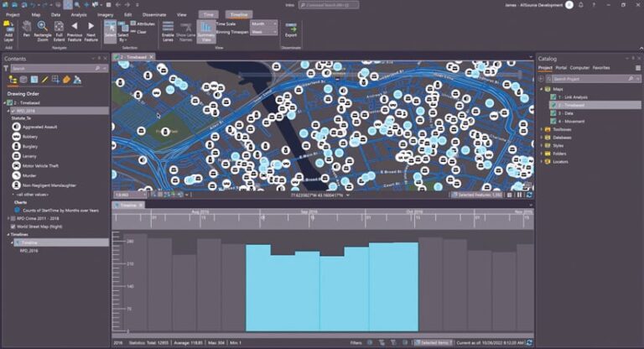
Task: Click the Explore tool in quick access bar
Action: click(x=68, y=4)
